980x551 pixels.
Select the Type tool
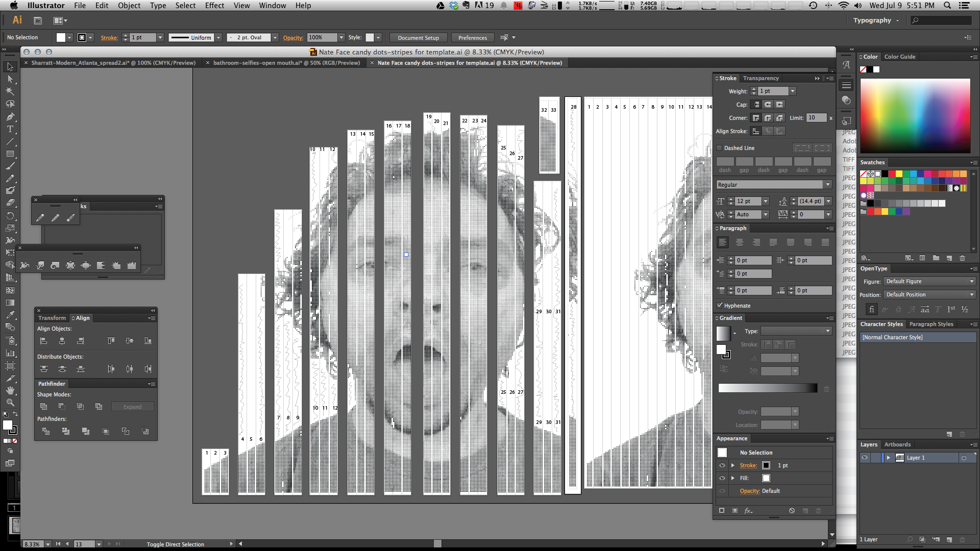[9, 128]
